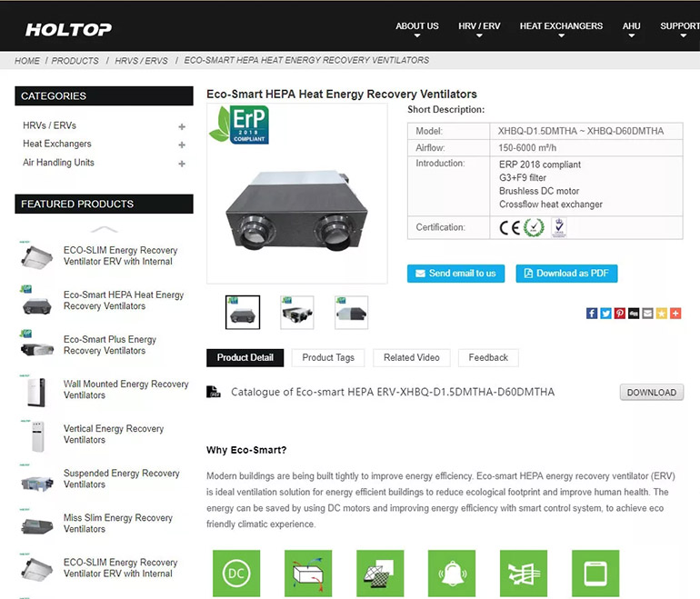Open Suspended Energy Recovery Ventilators

[122, 478]
